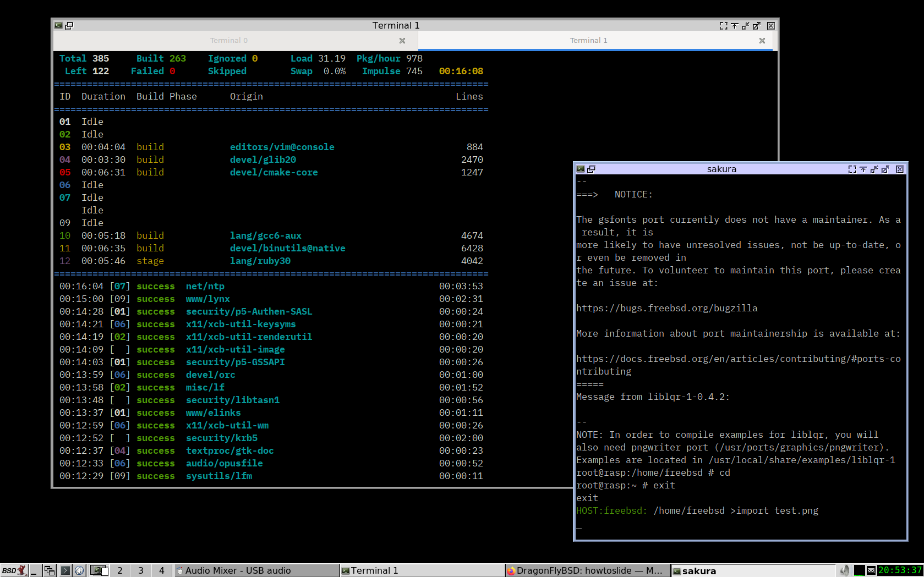Click lang/ruby30 origin text
924x577 pixels.
[x=260, y=261]
